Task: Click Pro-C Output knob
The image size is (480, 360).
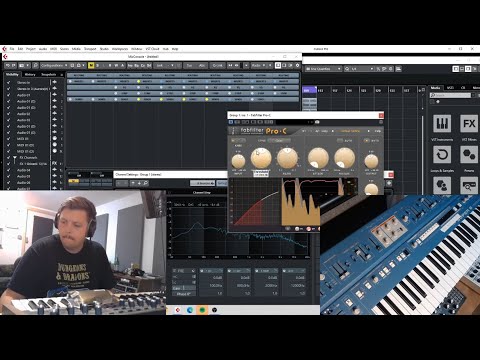Action: (371, 161)
